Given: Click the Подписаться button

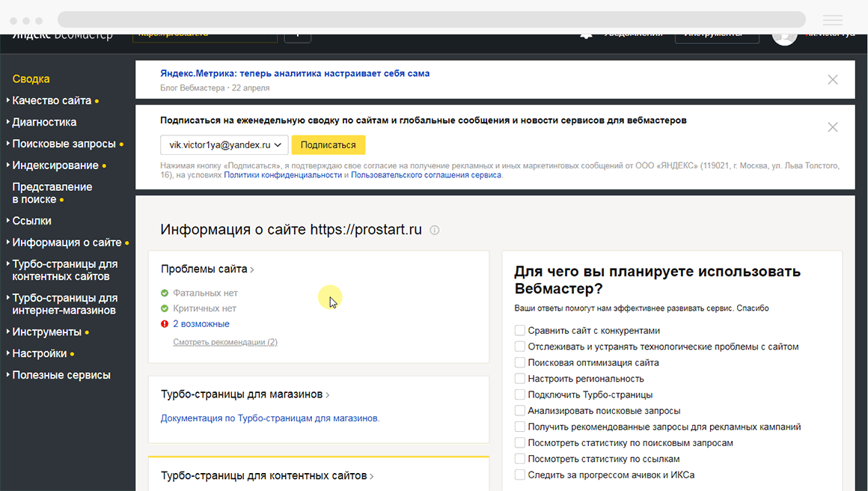Looking at the screenshot, I should click(328, 145).
